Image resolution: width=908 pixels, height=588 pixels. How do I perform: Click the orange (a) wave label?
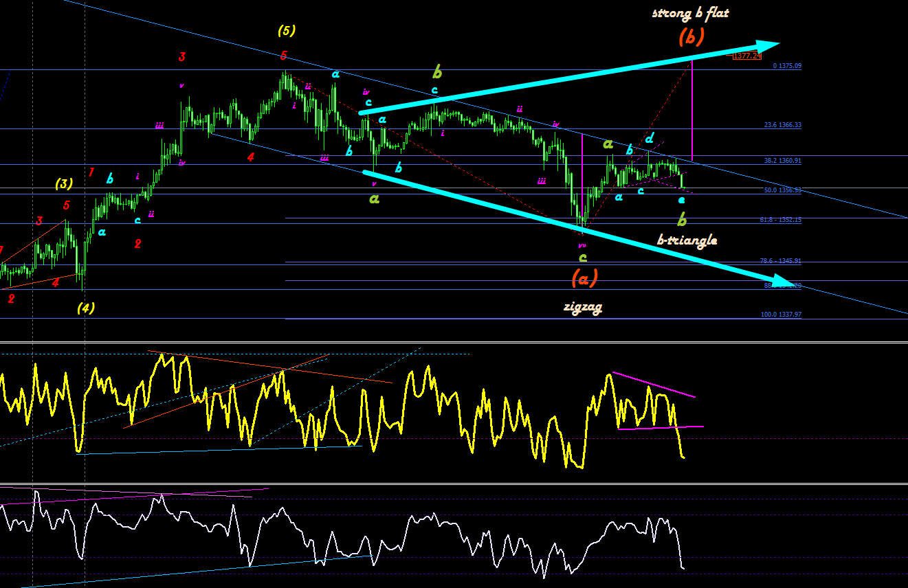point(584,278)
